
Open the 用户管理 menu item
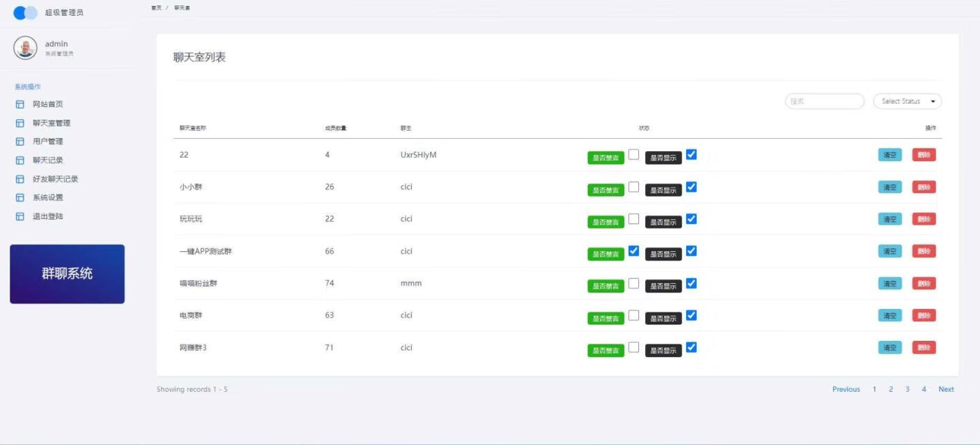48,142
